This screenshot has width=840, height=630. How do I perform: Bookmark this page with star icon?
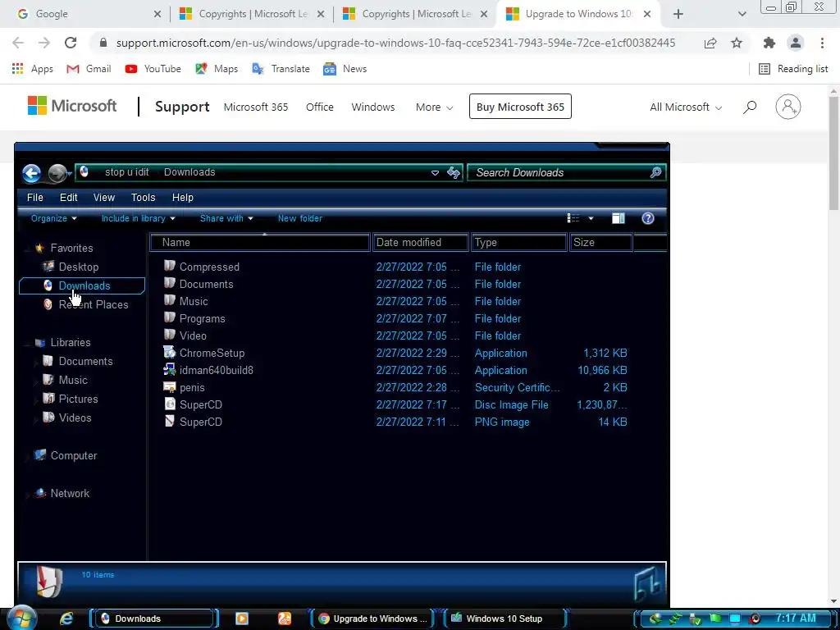(737, 43)
